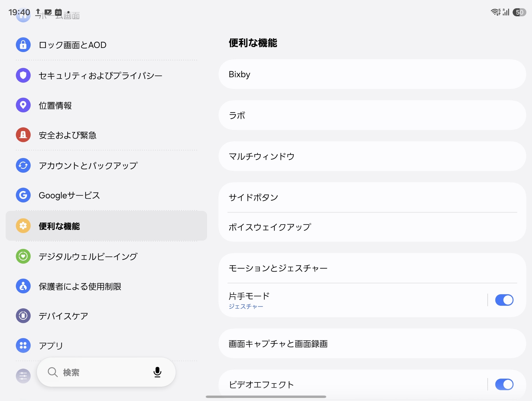Open 安全および緊急 settings
The height and width of the screenshot is (401, 532).
(106, 135)
